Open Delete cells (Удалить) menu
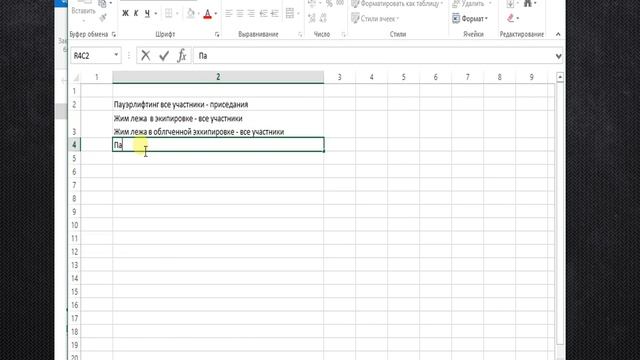The width and height of the screenshot is (640, 360). [x=472, y=4]
